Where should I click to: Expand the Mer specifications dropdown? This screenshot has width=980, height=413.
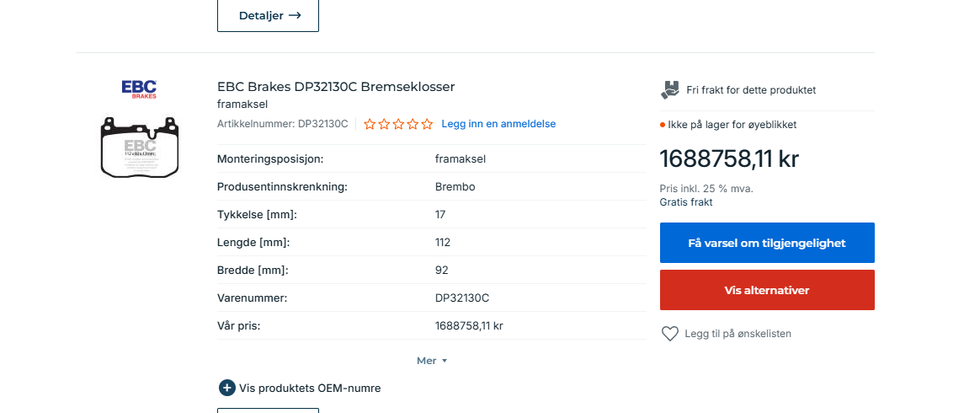pos(432,361)
